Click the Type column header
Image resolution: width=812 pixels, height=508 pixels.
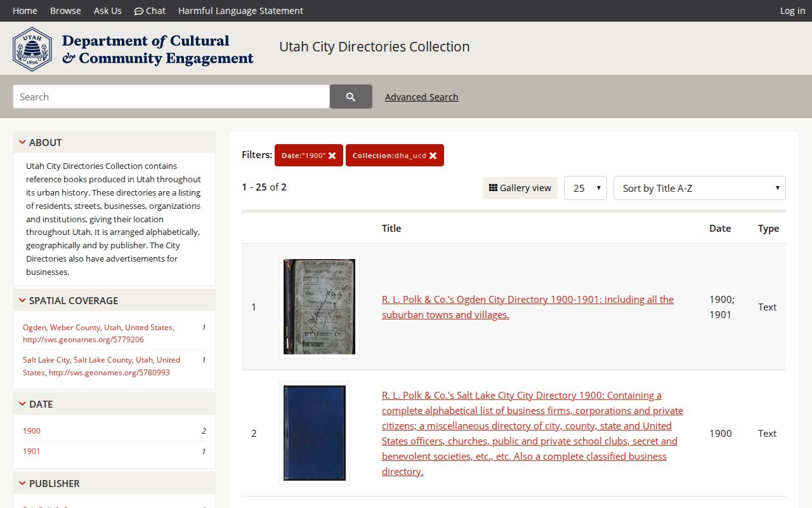[x=768, y=228]
